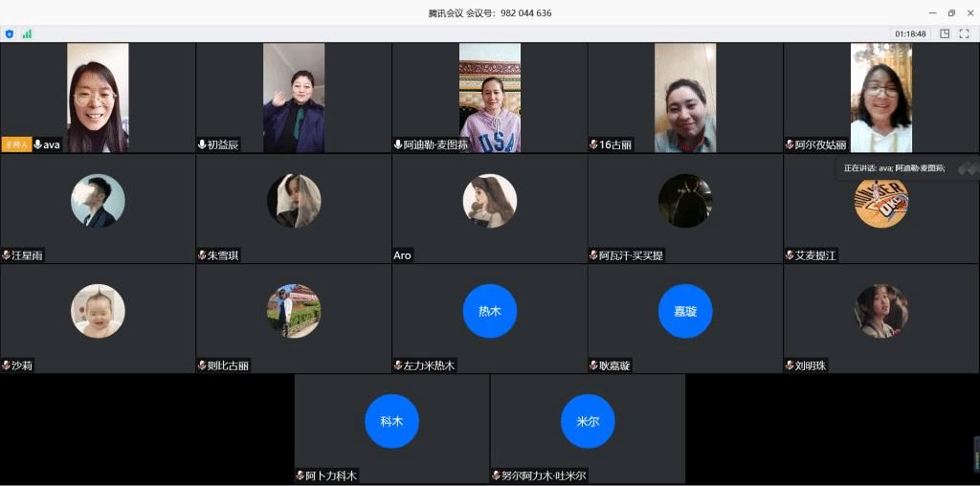Click the meeting timer 01:18:48
This screenshot has width=980, height=486.
tap(909, 33)
